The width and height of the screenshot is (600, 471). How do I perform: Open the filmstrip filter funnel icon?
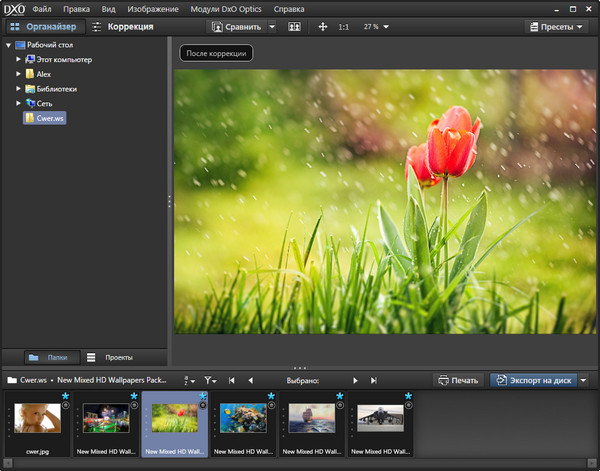click(x=211, y=381)
